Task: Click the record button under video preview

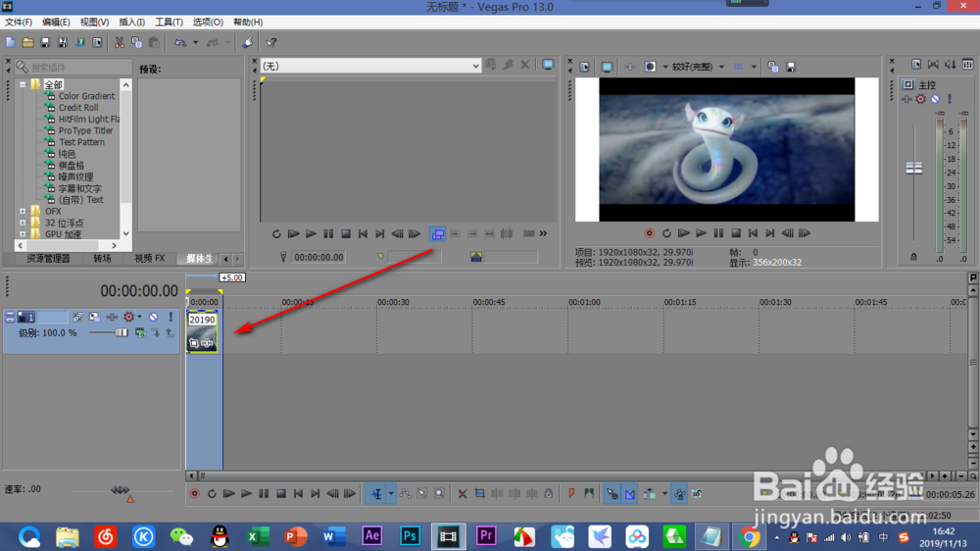Action: [x=650, y=233]
